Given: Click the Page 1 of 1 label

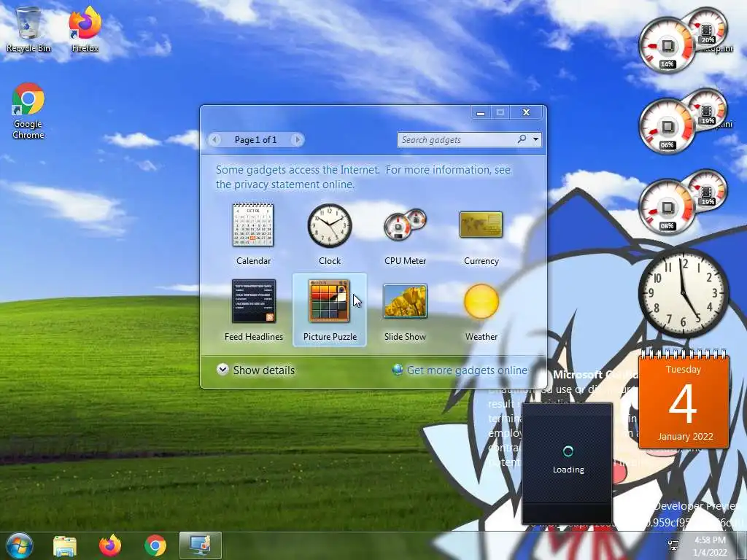Looking at the screenshot, I should [255, 139].
